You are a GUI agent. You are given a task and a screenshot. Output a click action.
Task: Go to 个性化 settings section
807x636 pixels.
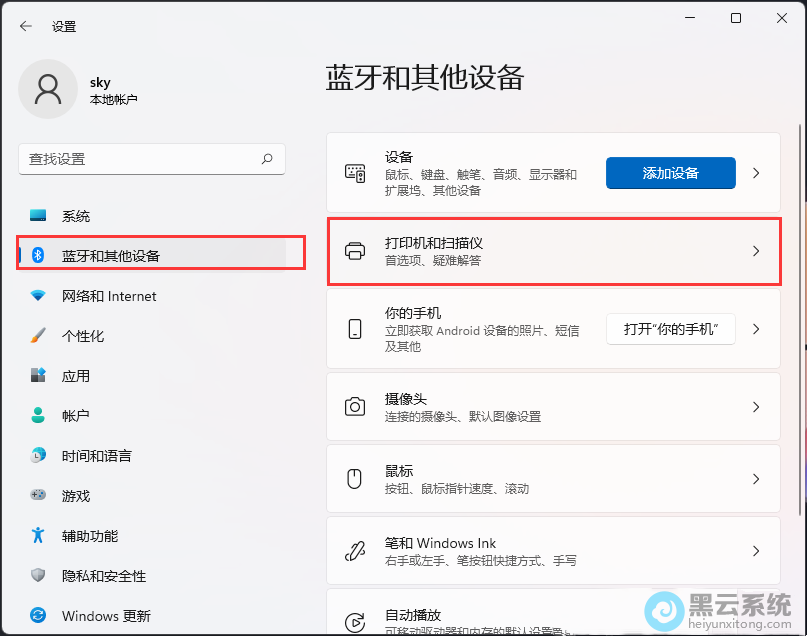(83, 336)
